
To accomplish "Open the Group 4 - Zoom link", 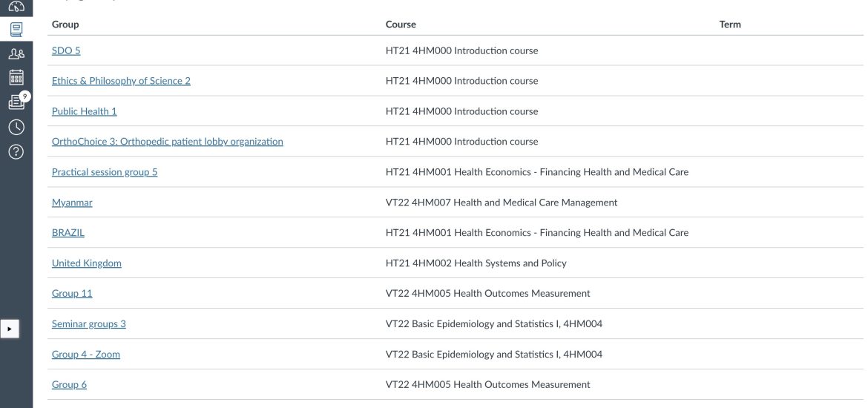I will [x=86, y=355].
